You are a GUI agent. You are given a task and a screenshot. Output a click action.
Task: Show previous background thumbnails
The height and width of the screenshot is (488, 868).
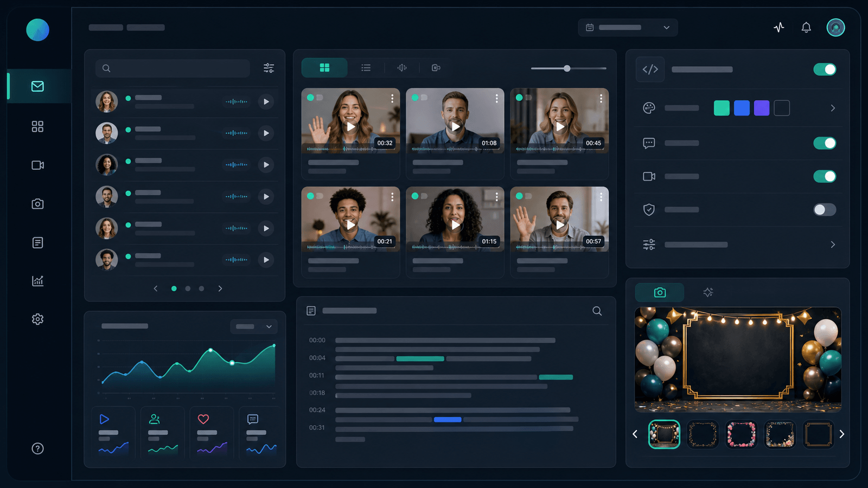pyautogui.click(x=635, y=434)
